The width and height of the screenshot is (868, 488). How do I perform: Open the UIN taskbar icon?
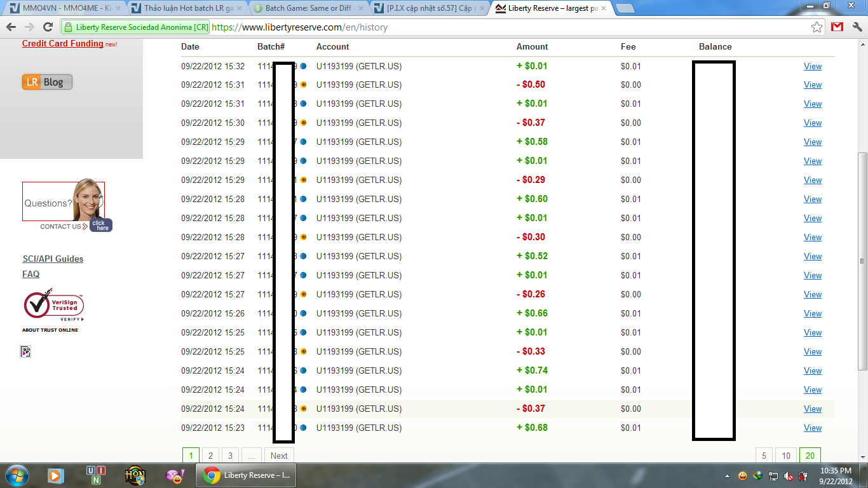(x=96, y=475)
